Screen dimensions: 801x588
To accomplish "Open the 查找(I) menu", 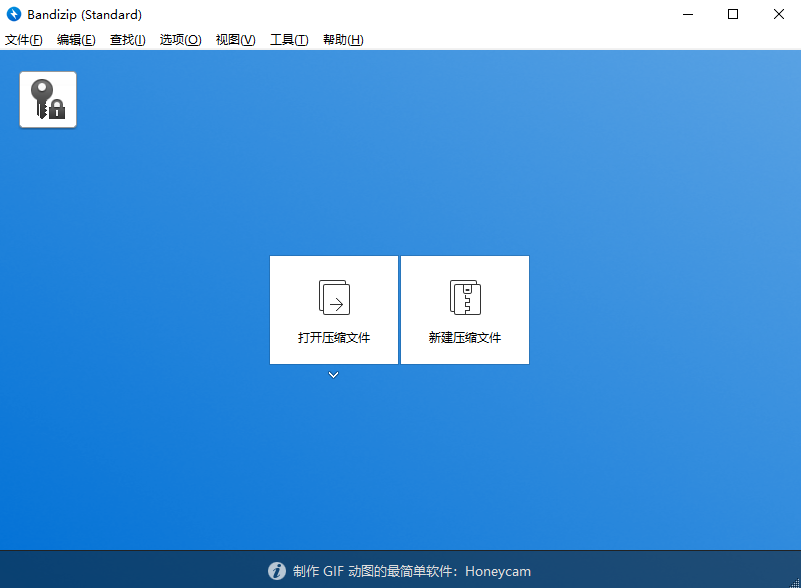I will click(x=127, y=39).
